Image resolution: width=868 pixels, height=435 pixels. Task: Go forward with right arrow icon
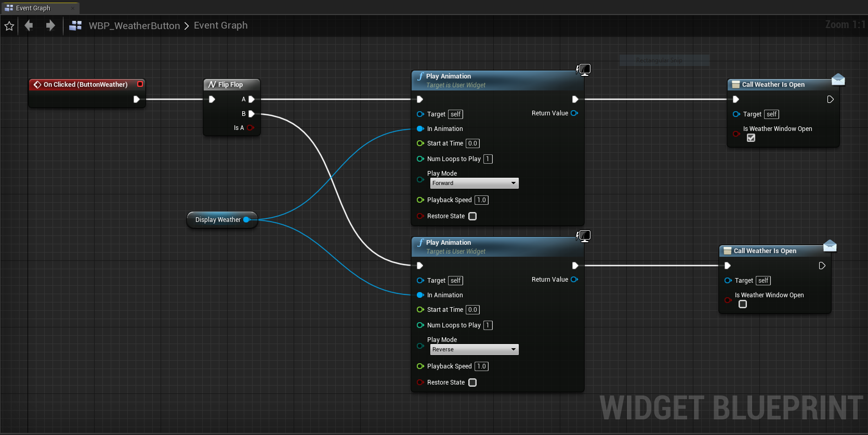click(50, 25)
